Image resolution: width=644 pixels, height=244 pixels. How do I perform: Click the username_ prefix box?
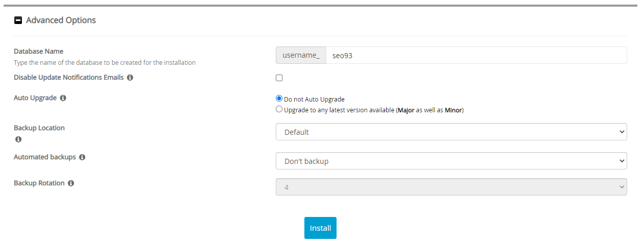click(x=301, y=56)
